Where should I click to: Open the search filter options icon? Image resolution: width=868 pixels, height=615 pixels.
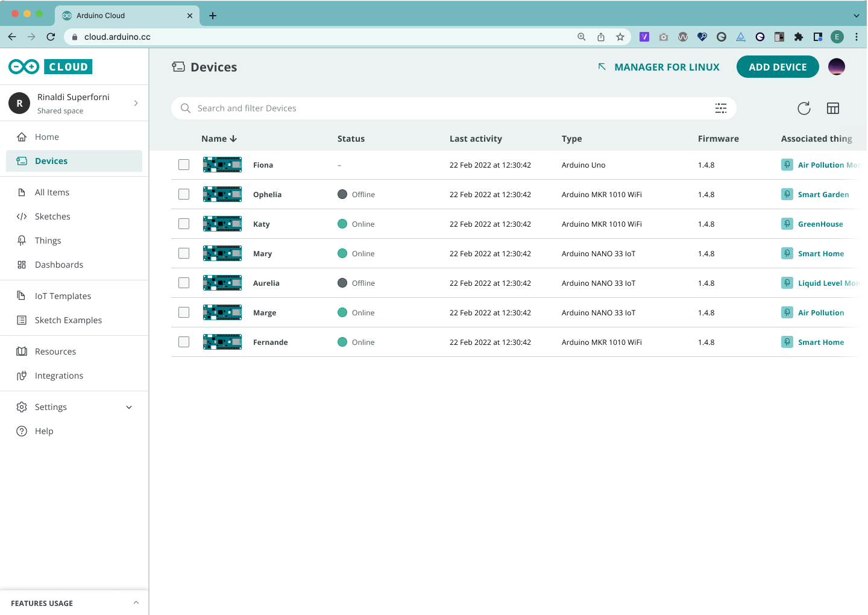point(720,109)
